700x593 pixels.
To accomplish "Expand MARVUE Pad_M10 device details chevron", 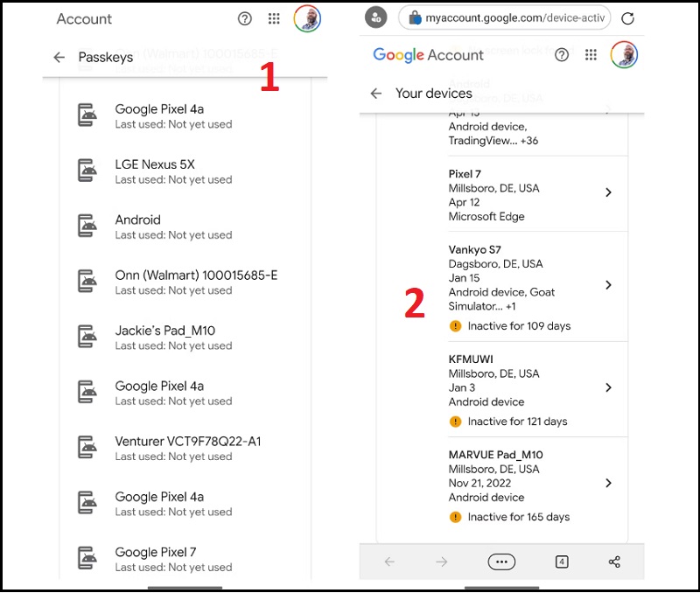I will [x=608, y=483].
